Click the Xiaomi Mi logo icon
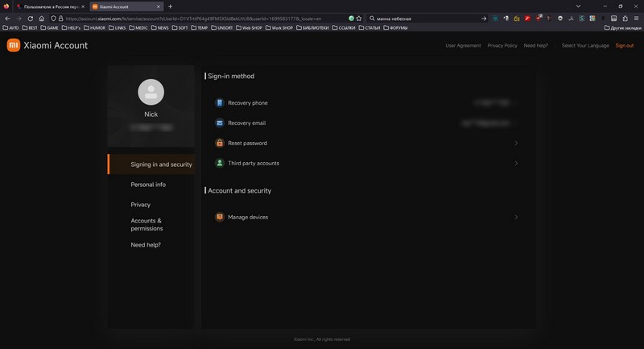The width and height of the screenshot is (644, 349). coord(14,45)
